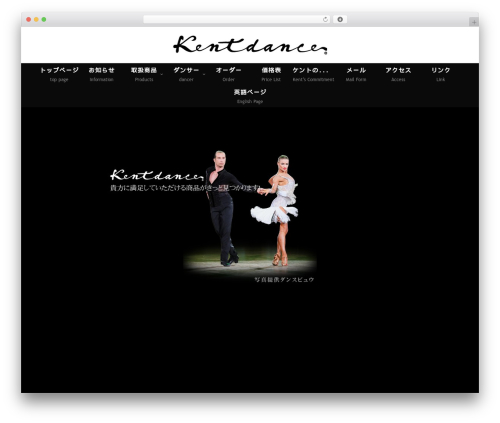The height and width of the screenshot is (423, 500).
Task: Open the 価格表 Price List menu item
Action: [271, 74]
